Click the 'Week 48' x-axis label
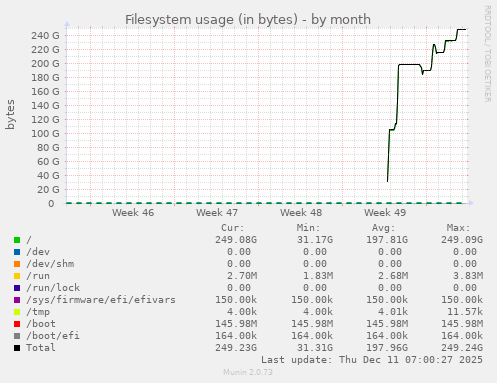497x383 pixels. click(301, 213)
